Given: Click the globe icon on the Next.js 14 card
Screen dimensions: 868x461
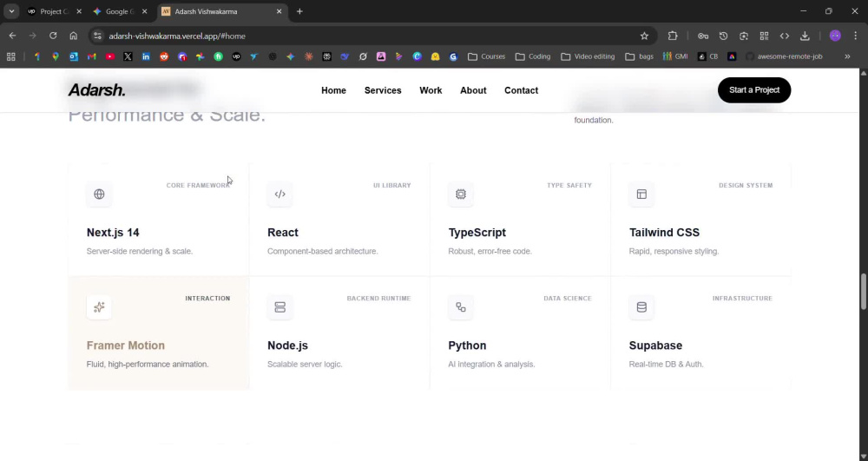Looking at the screenshot, I should (99, 194).
